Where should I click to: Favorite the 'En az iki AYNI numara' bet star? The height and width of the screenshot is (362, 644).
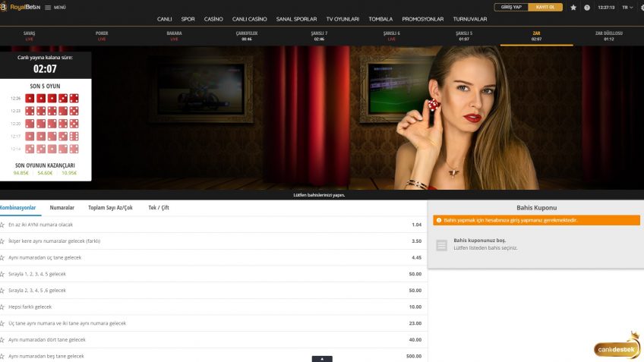click(2, 225)
